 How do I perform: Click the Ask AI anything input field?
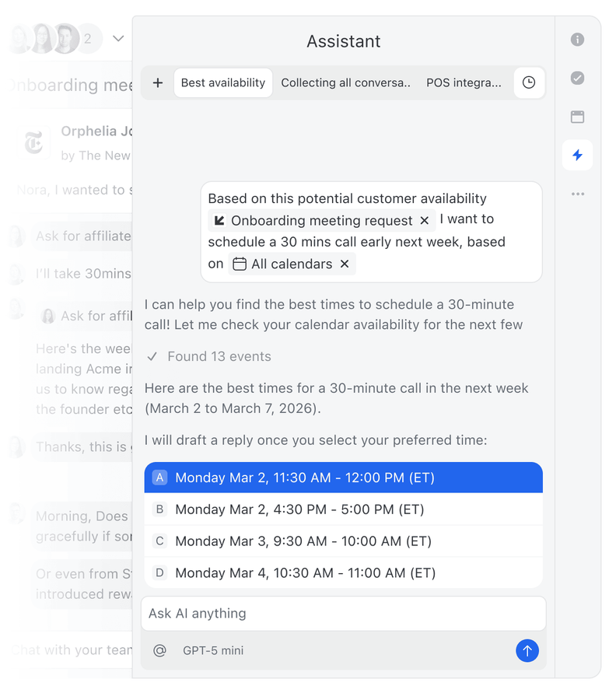pos(344,614)
